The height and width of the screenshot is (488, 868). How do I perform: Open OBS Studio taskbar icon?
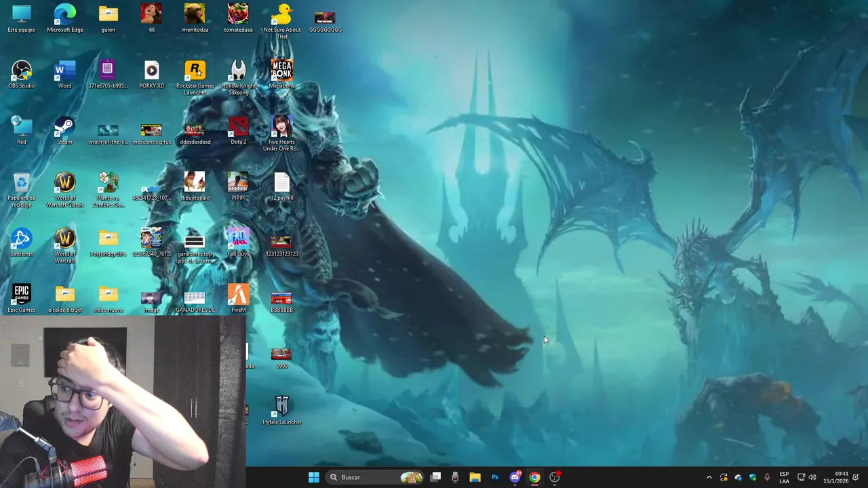555,477
